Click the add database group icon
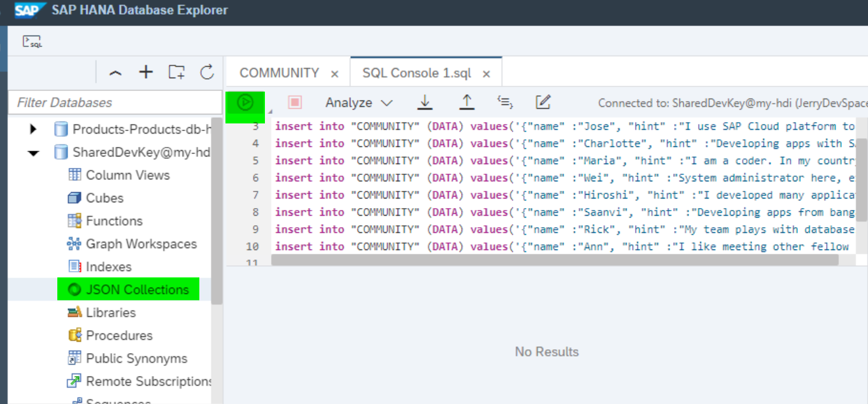 point(176,72)
